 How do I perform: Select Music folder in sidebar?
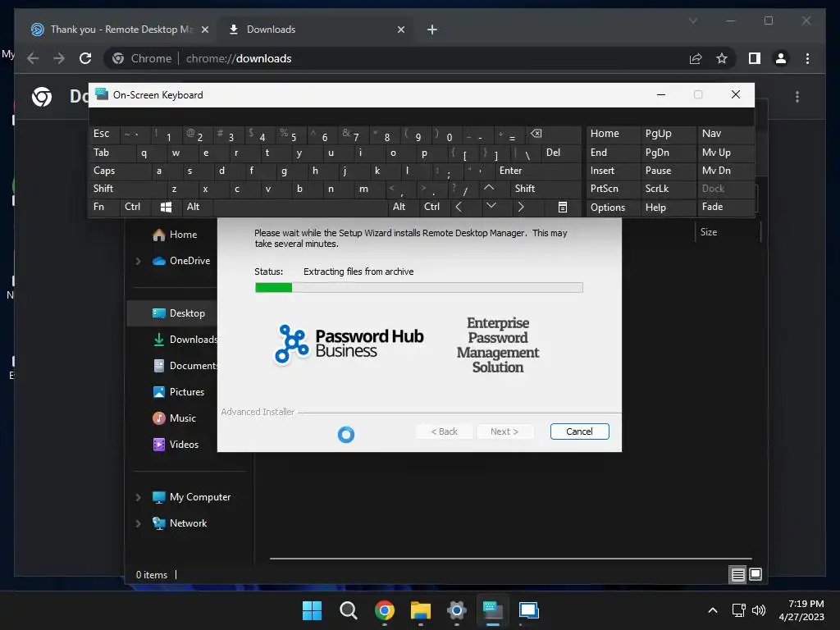(x=174, y=418)
